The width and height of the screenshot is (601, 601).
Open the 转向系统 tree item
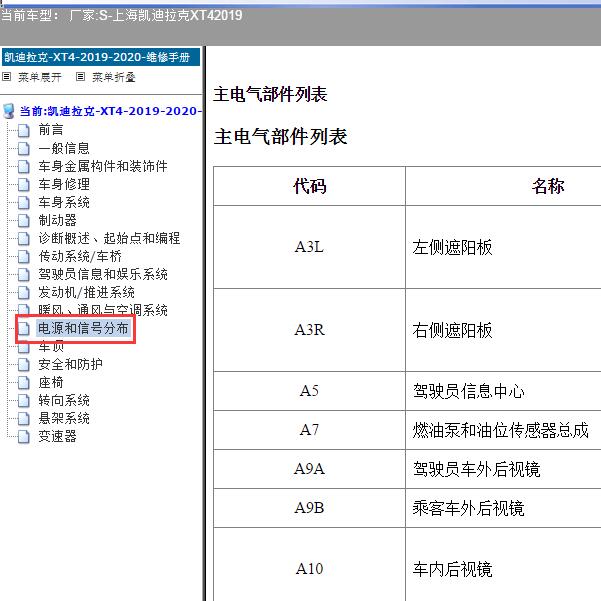64,400
